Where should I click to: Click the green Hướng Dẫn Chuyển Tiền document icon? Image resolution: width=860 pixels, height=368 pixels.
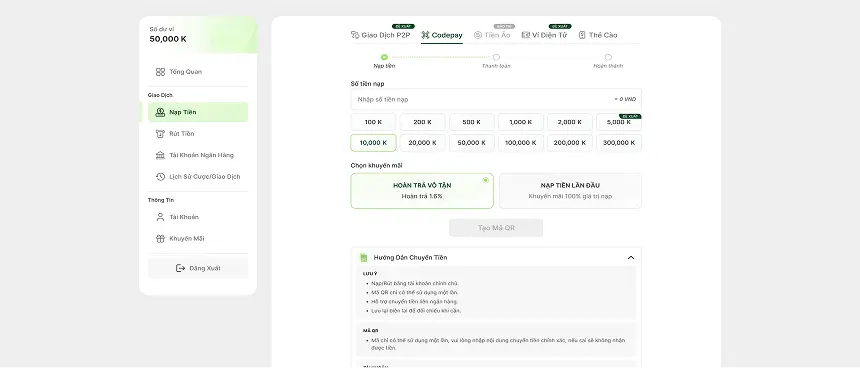click(x=363, y=258)
